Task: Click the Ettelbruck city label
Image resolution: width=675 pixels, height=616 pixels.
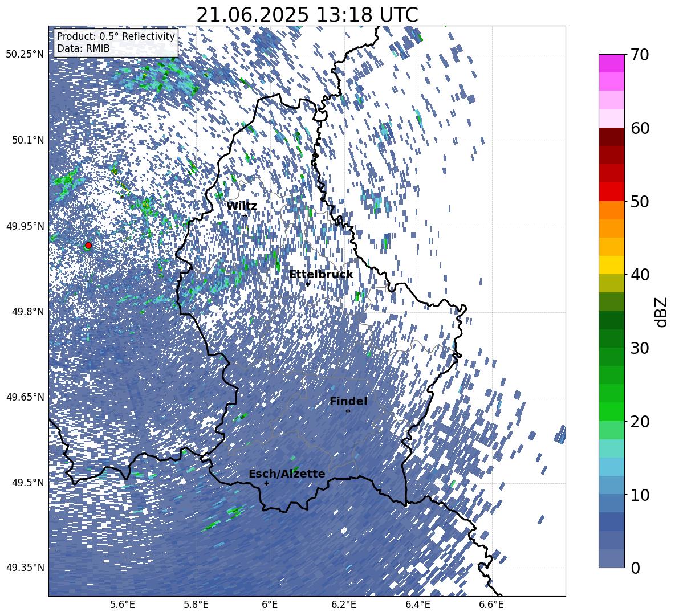Action: pos(321,275)
